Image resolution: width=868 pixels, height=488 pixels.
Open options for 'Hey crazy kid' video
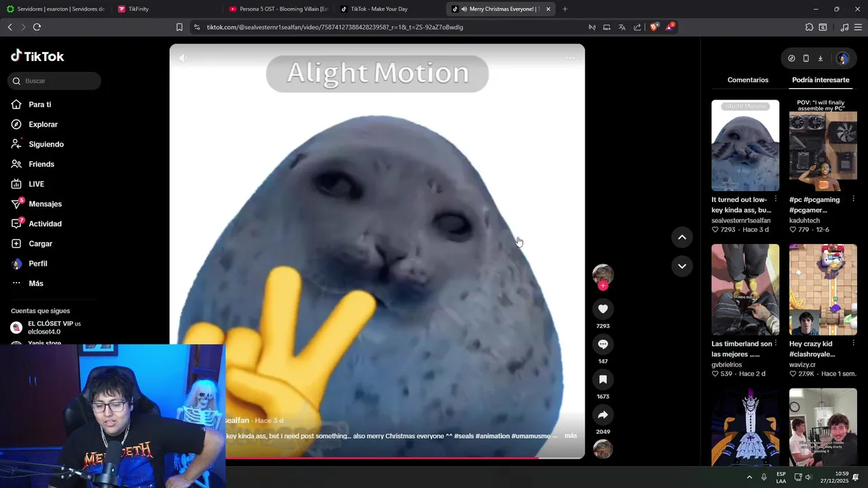click(x=854, y=344)
